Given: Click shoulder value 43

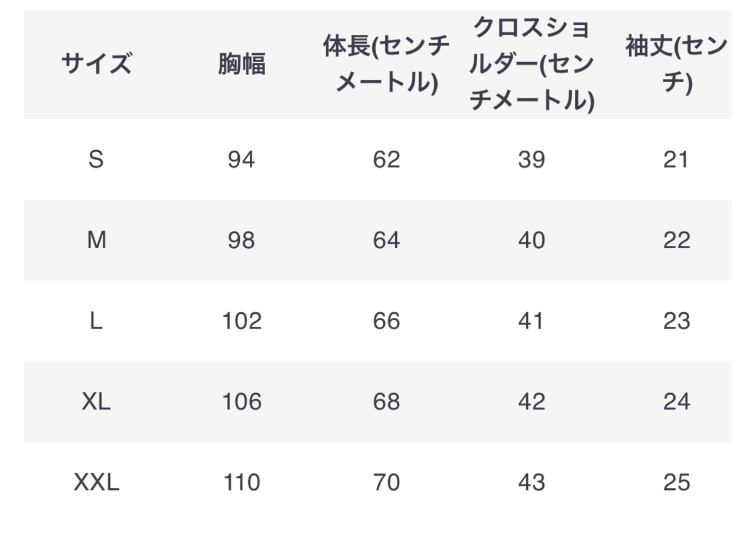Looking at the screenshot, I should pyautogui.click(x=532, y=483).
